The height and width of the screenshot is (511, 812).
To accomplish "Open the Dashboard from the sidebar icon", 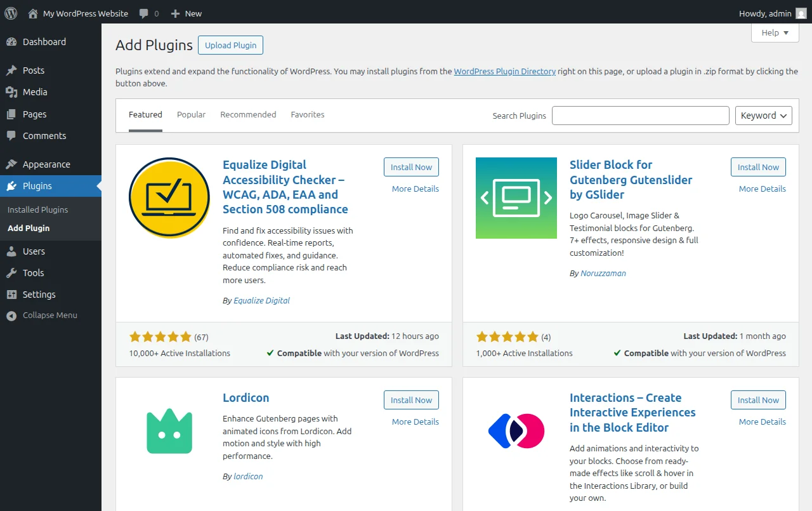I will tap(14, 41).
